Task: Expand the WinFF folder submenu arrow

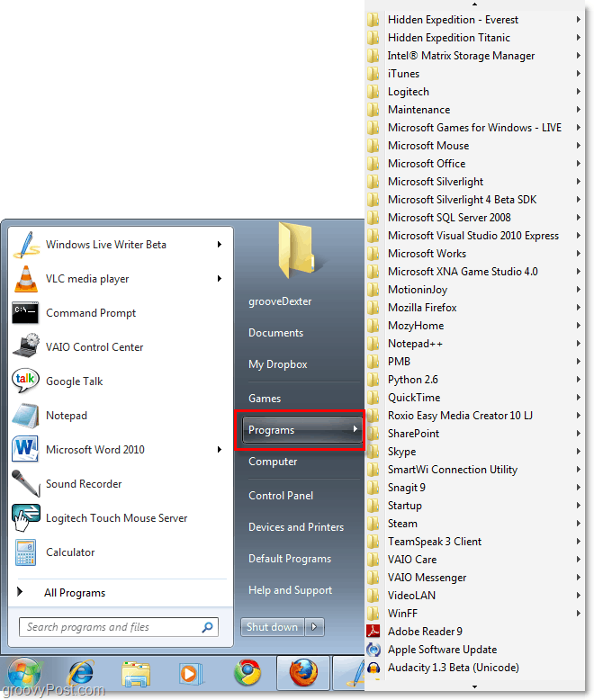Action: point(579,614)
